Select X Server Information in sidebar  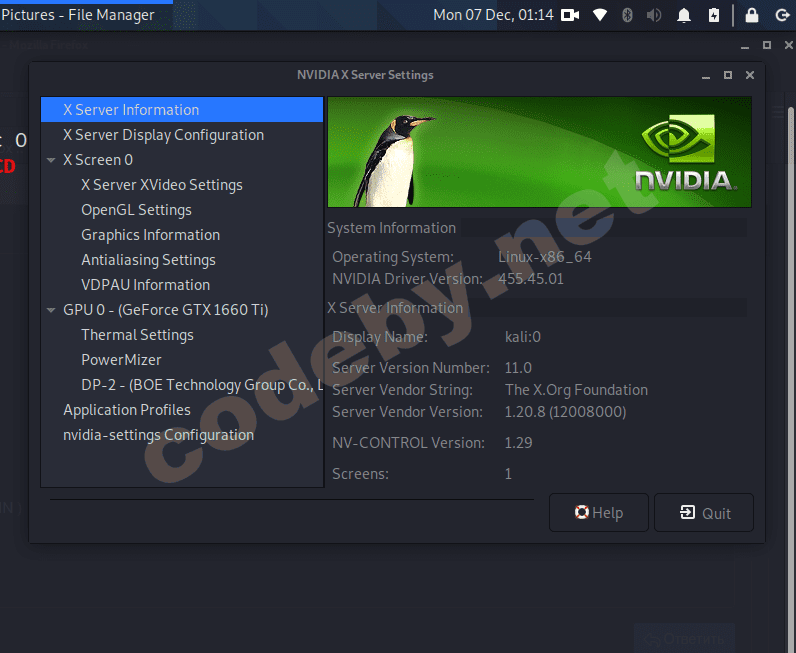pos(182,110)
